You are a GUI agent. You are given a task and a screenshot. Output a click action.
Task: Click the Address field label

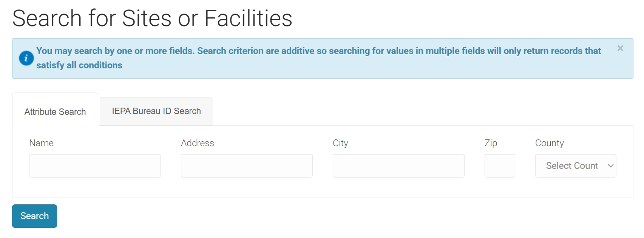198,143
